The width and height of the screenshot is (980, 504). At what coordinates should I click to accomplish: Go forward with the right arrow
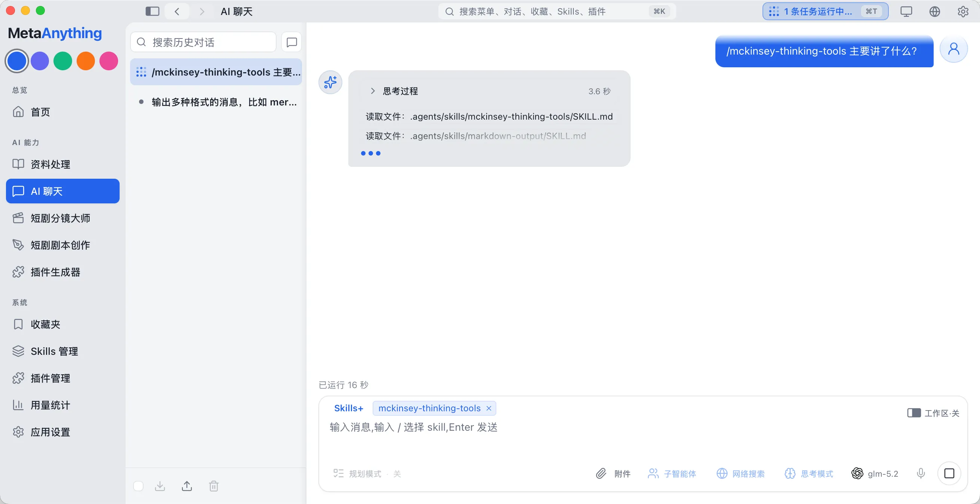coord(202,12)
